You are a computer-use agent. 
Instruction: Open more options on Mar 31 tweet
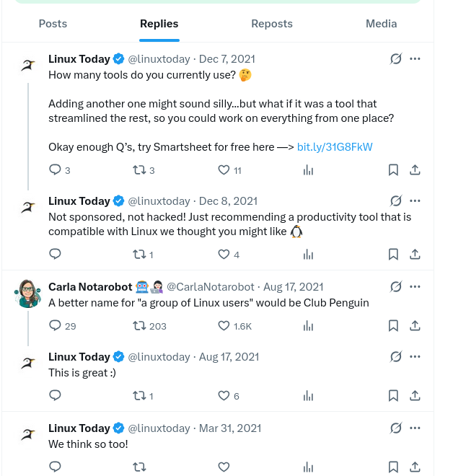(415, 428)
